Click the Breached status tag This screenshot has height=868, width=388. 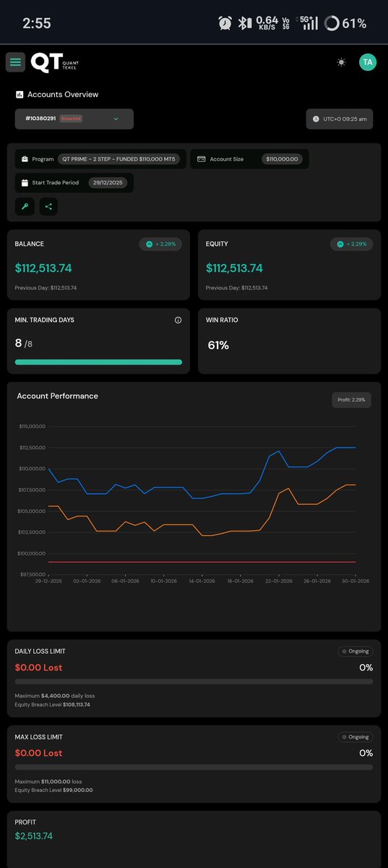[x=71, y=119]
